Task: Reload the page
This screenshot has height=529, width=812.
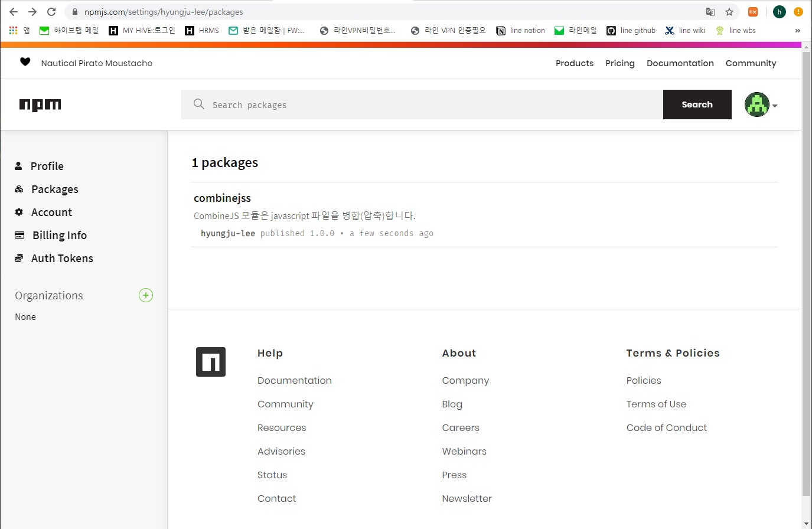Action: pyautogui.click(x=51, y=12)
